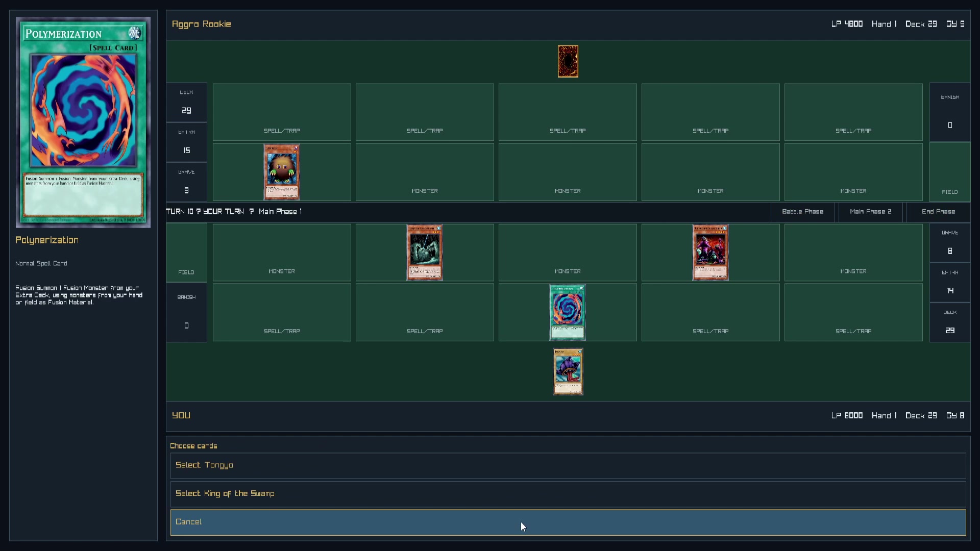Click your empty monster zone between your two monsters
The width and height of the screenshot is (980, 551).
click(x=568, y=253)
